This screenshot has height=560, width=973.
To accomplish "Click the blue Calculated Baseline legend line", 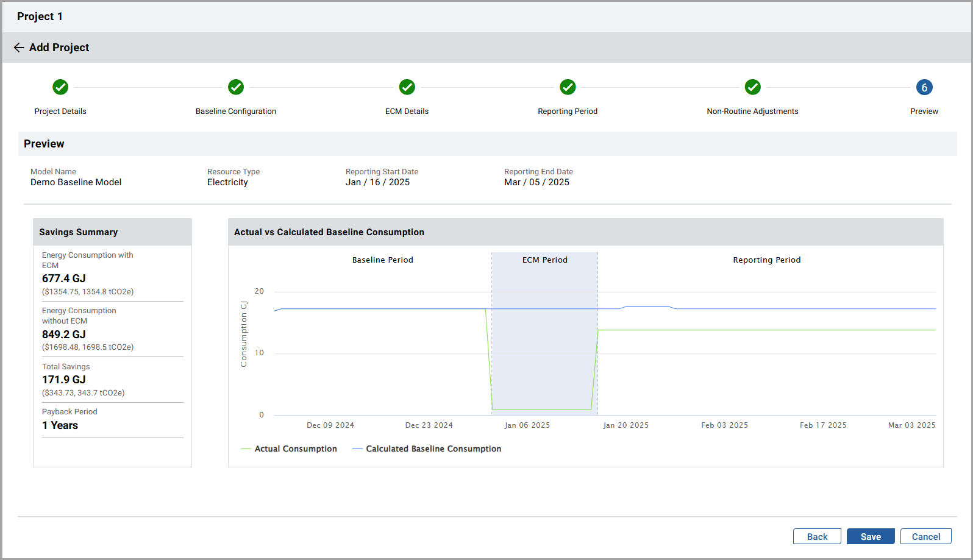I will coord(358,449).
